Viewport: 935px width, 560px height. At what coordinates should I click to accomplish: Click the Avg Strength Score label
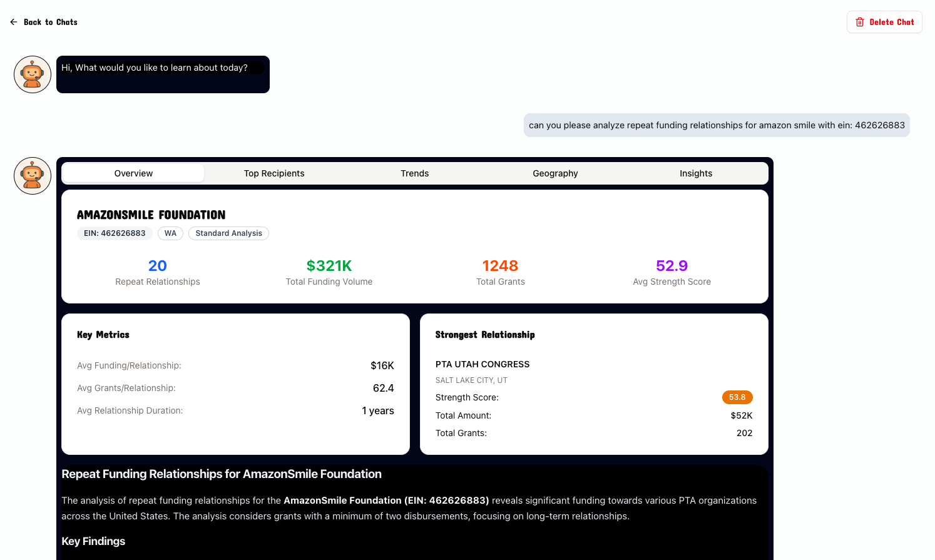point(672,282)
